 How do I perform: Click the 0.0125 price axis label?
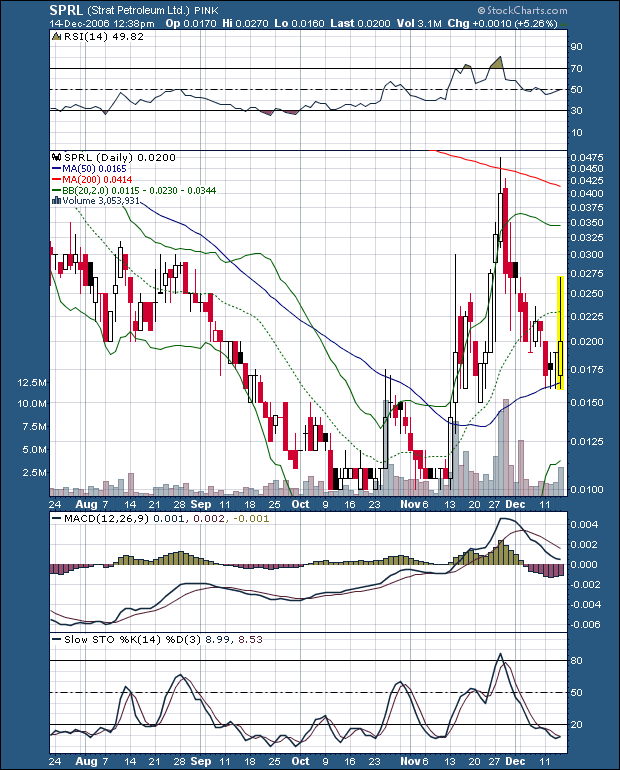tap(587, 441)
